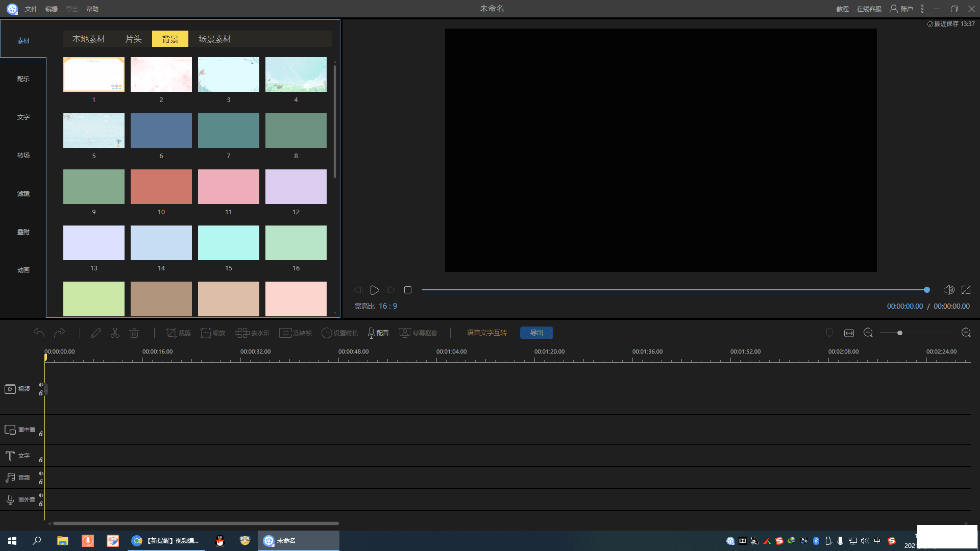Pick the lavender background swatch 12
This screenshot has width=980, height=551.
point(296,187)
